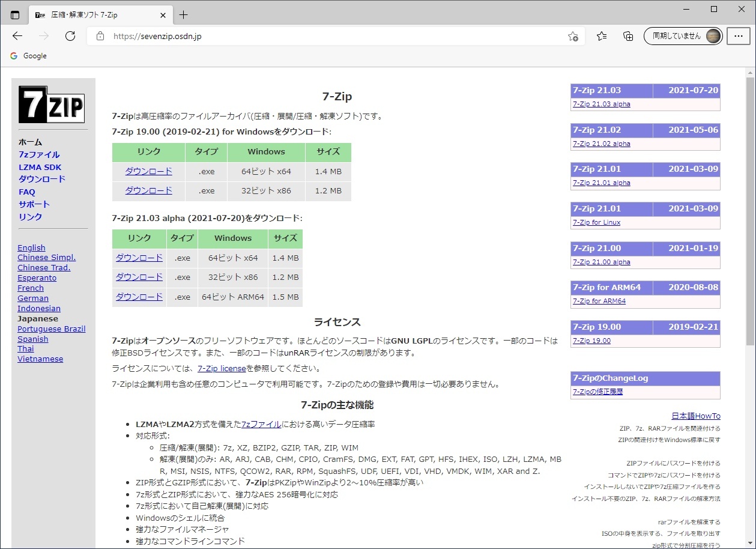The width and height of the screenshot is (756, 549).
Task: Switch language to German
Action: 33,298
